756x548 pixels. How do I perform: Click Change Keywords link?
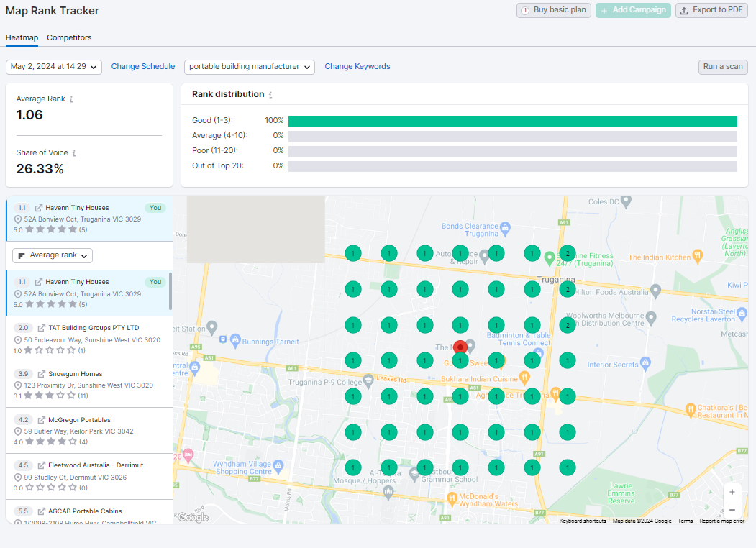[x=357, y=66]
